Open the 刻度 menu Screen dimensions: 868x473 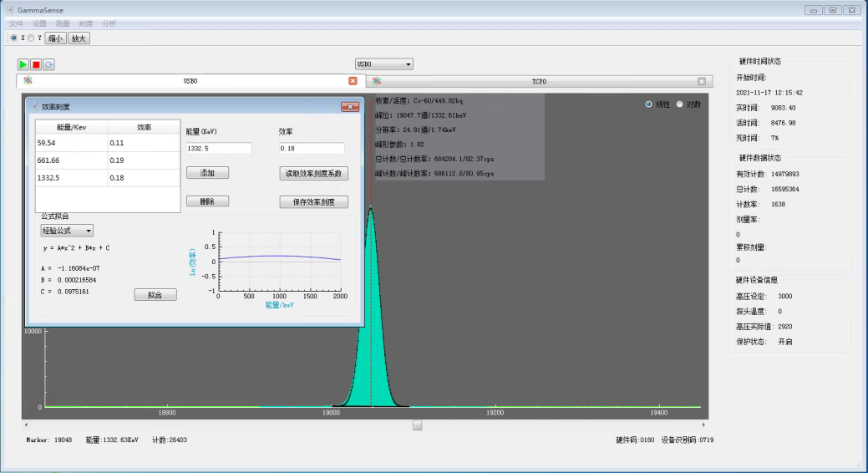tap(86, 23)
